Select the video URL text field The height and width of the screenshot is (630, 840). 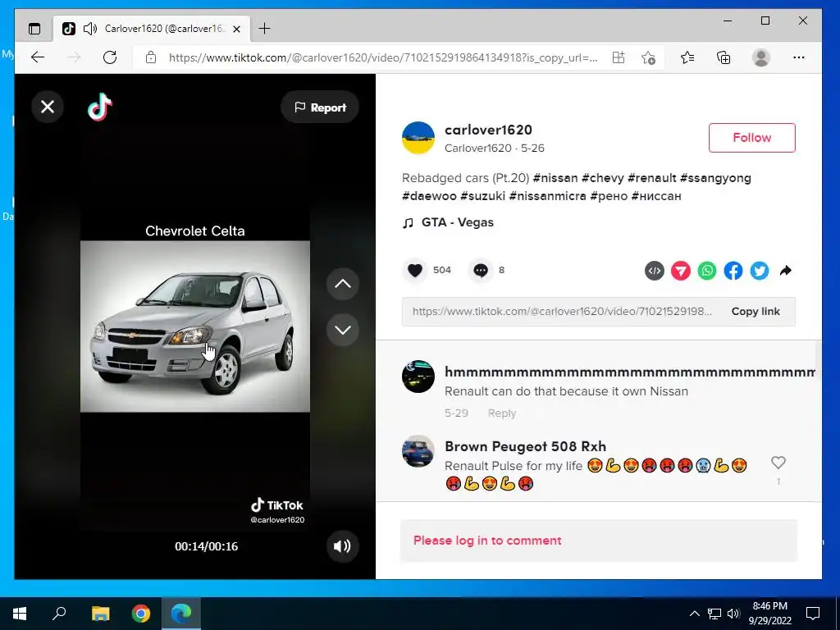pos(561,311)
